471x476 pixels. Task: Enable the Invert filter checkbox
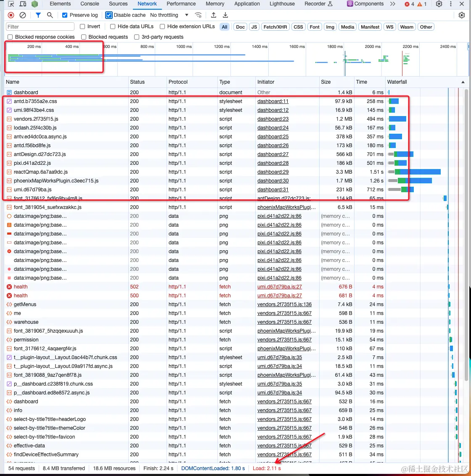tap(82, 27)
